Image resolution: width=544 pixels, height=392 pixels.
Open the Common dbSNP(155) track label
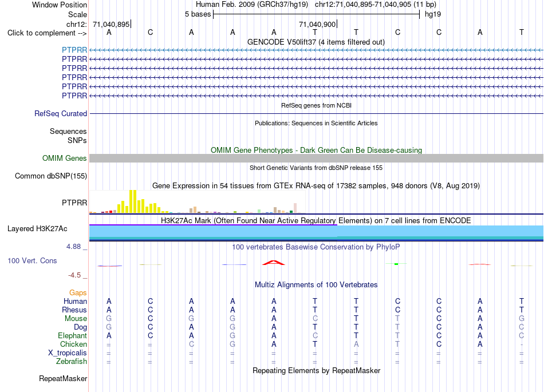point(51,176)
